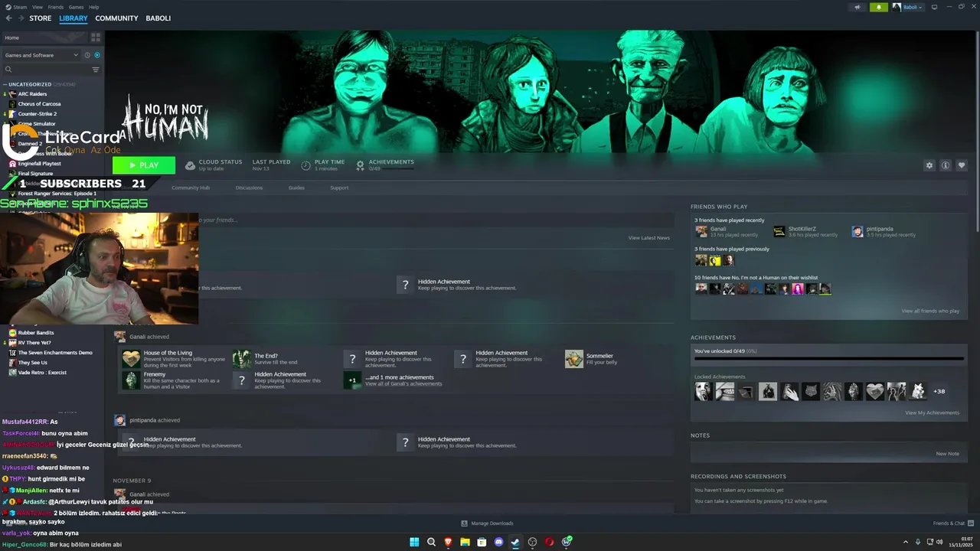Open the Support tab
The image size is (980, 551).
(x=339, y=187)
